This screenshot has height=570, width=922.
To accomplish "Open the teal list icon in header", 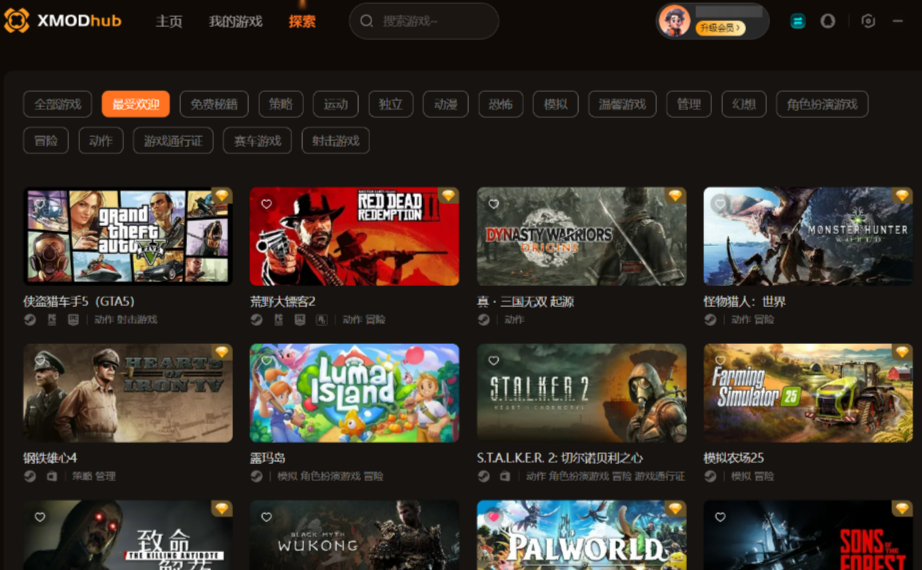I will click(797, 21).
